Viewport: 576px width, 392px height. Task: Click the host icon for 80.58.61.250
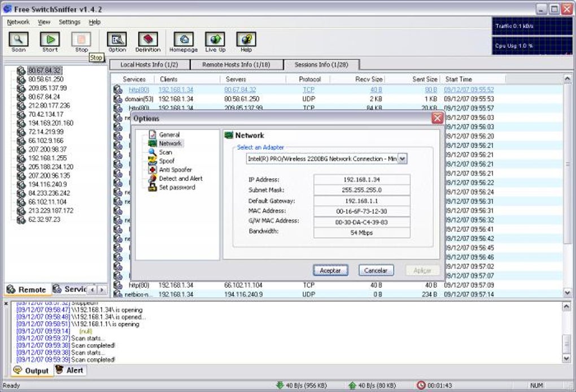[x=21, y=80]
